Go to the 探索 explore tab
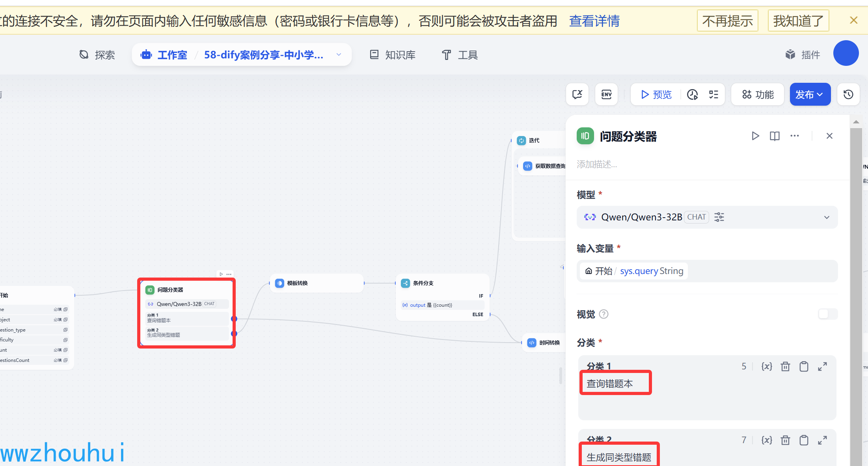This screenshot has height=466, width=868. pos(97,55)
